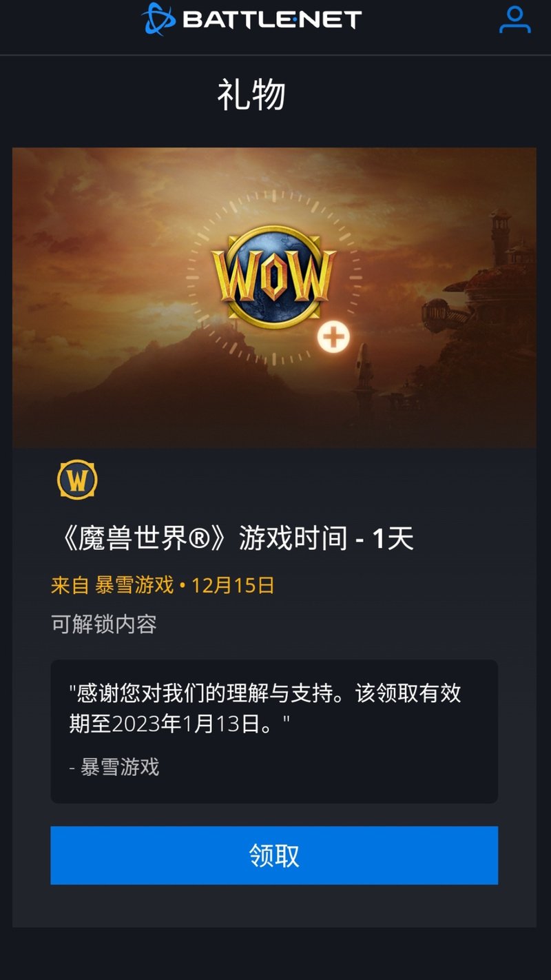The height and width of the screenshot is (980, 551).
Task: Open the account profile icon
Action: click(x=514, y=20)
